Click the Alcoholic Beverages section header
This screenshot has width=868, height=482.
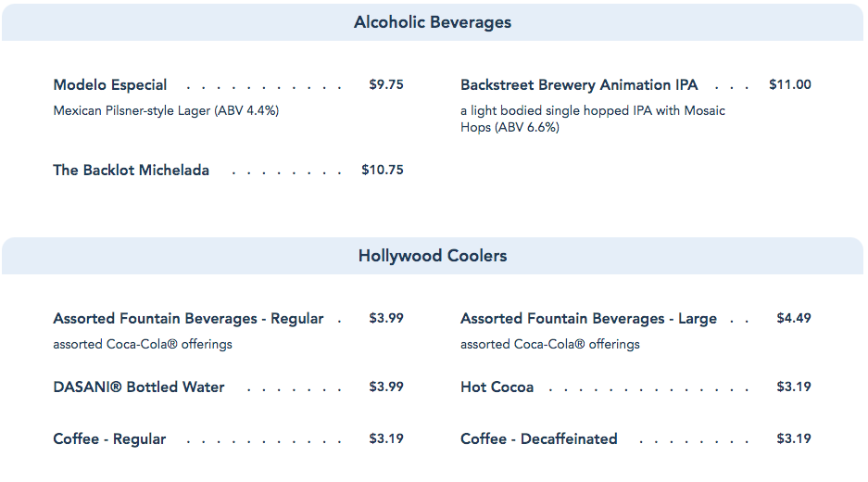coord(433,22)
